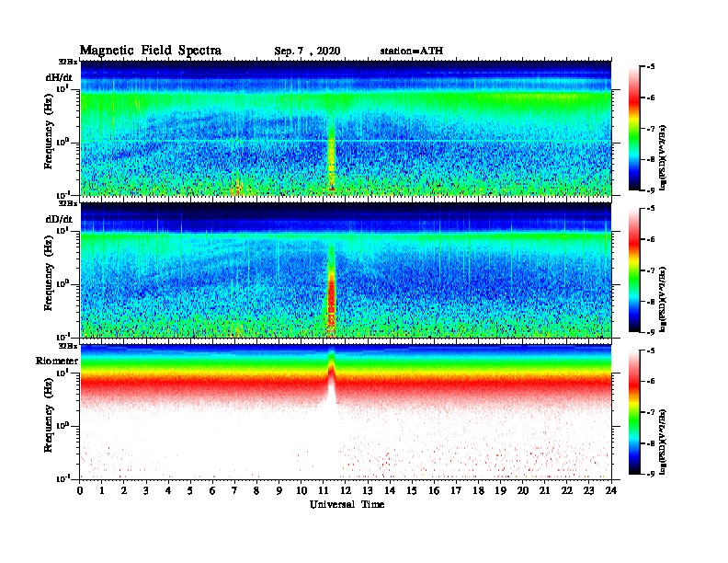Click the time axis tick label '14'

(390, 491)
